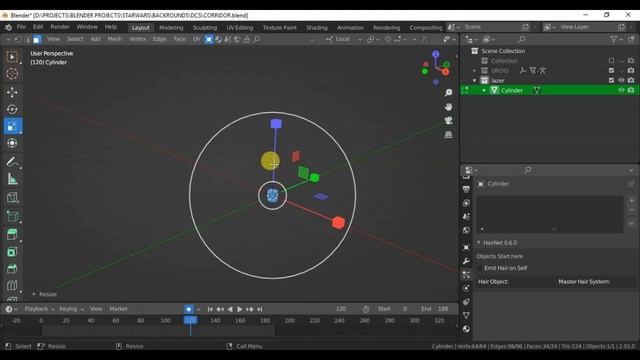The width and height of the screenshot is (640, 360).
Task: Switch to the Modeling workspace tab
Action: pos(171,27)
